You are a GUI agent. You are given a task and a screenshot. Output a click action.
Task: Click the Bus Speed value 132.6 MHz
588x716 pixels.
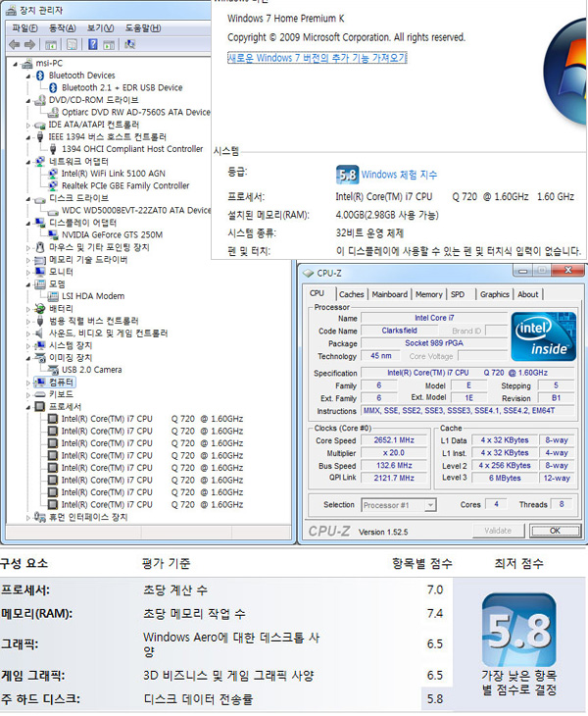coord(394,465)
